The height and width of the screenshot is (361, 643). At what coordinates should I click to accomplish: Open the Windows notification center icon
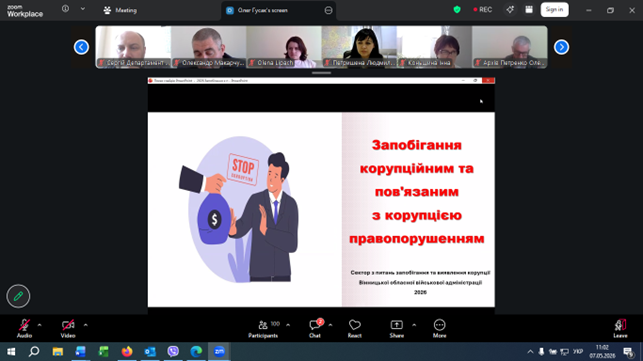click(628, 352)
